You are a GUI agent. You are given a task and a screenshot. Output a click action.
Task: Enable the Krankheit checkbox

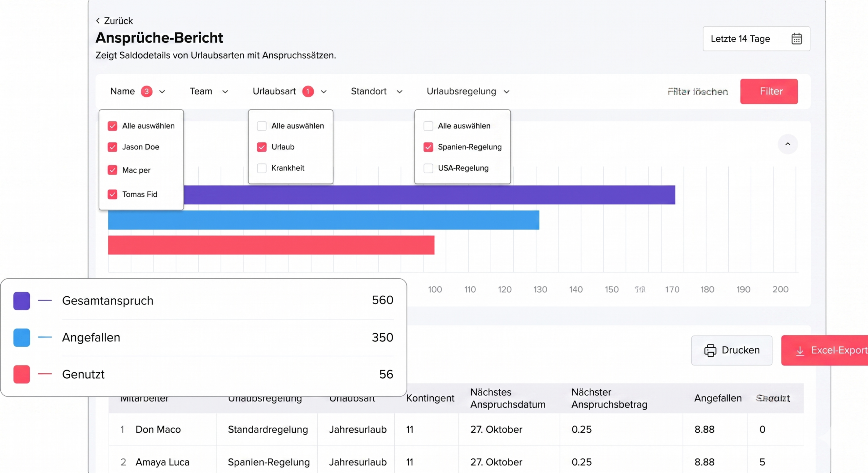click(262, 168)
